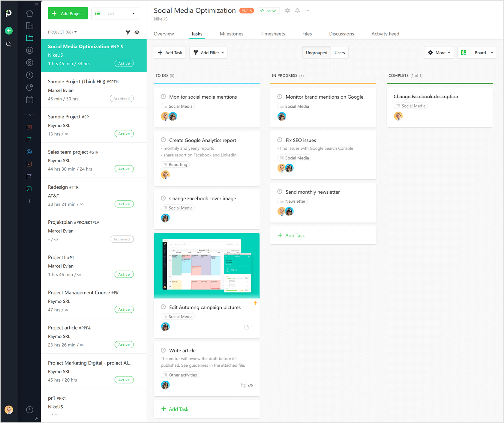This screenshot has height=423, width=504.
Task: Select the Clients building icon in sidebar
Action: (29, 25)
